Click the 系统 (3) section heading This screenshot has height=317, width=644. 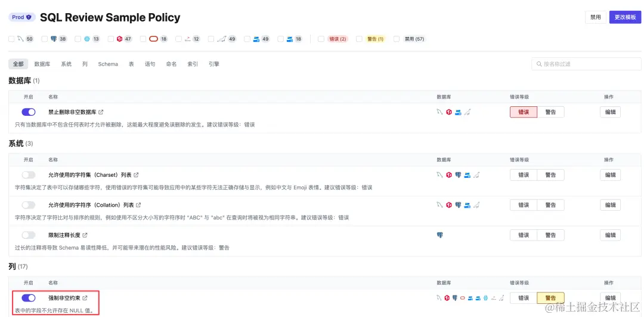tap(21, 143)
